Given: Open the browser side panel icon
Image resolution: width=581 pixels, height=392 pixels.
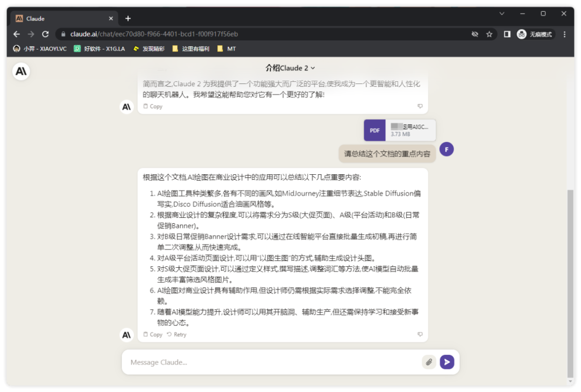Looking at the screenshot, I should pyautogui.click(x=507, y=34).
